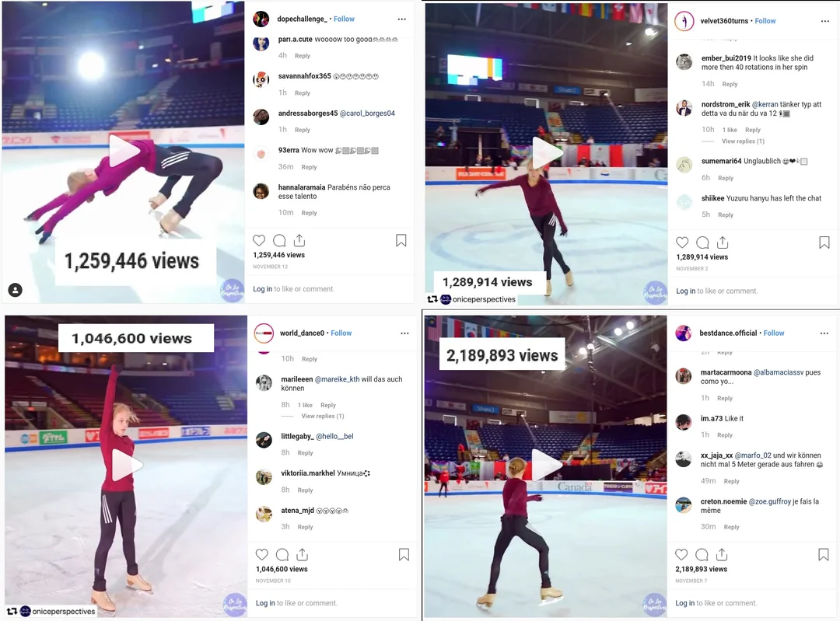The height and width of the screenshot is (621, 840).
Task: Like the dopechallenge_ post with heart icon
Action: [259, 241]
